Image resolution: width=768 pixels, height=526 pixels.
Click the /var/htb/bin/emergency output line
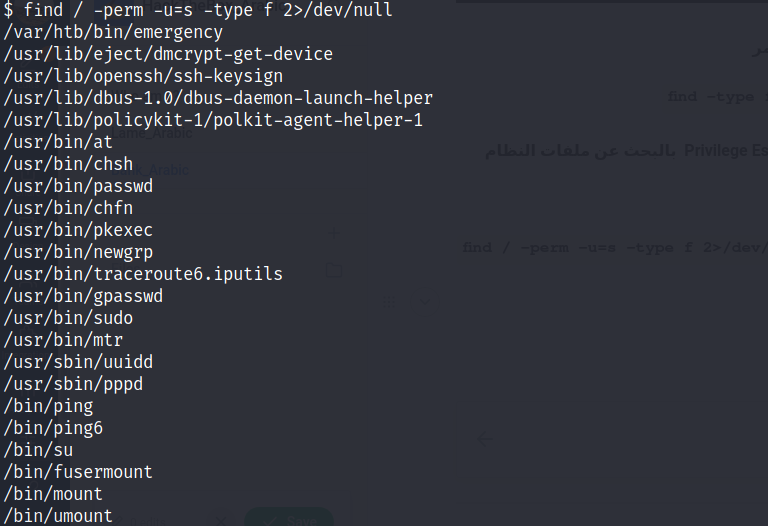point(113,32)
